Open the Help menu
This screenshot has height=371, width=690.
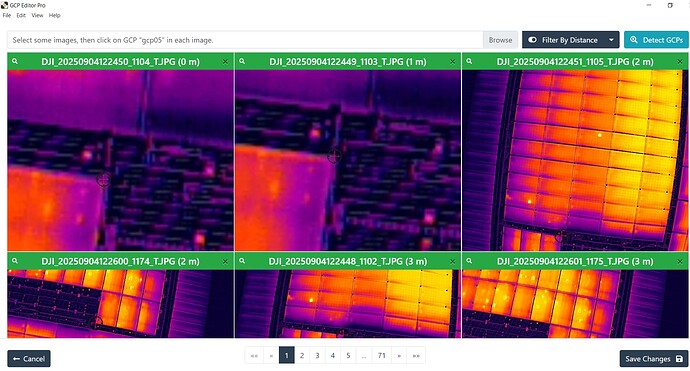tap(55, 15)
